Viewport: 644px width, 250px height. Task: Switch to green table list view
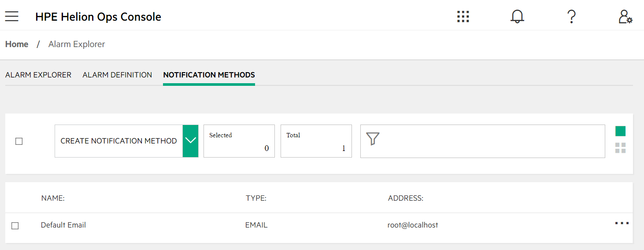(x=620, y=131)
